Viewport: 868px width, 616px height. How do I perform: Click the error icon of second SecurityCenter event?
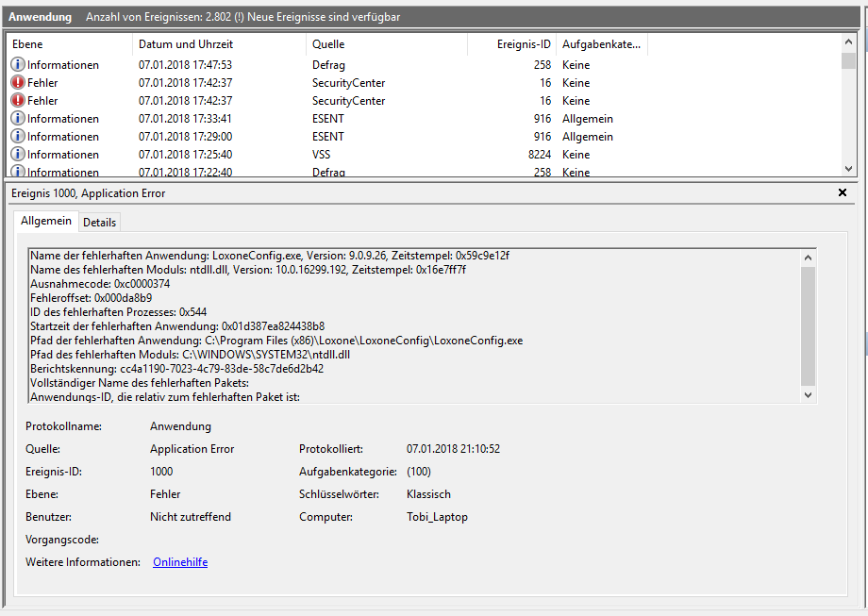pos(18,101)
